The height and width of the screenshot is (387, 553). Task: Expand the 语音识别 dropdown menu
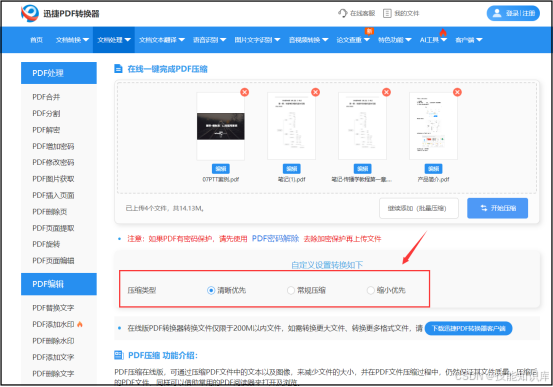(x=209, y=40)
